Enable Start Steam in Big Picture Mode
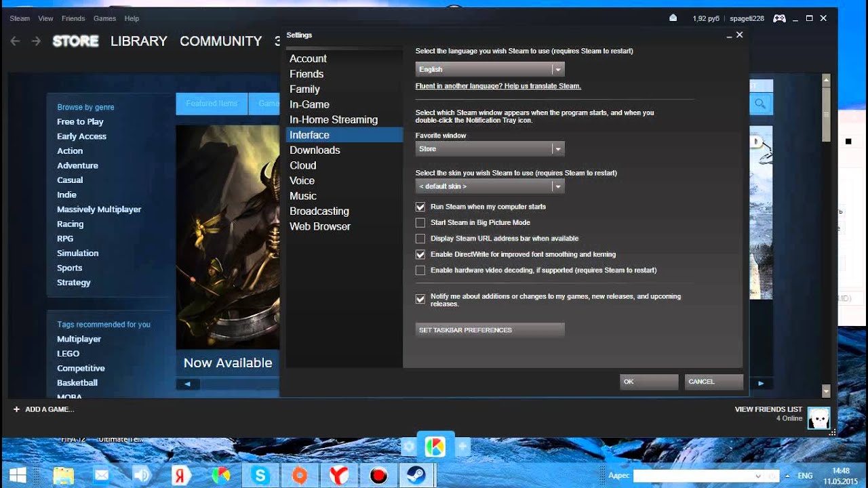Viewport: 868px width, 488px height. click(420, 222)
